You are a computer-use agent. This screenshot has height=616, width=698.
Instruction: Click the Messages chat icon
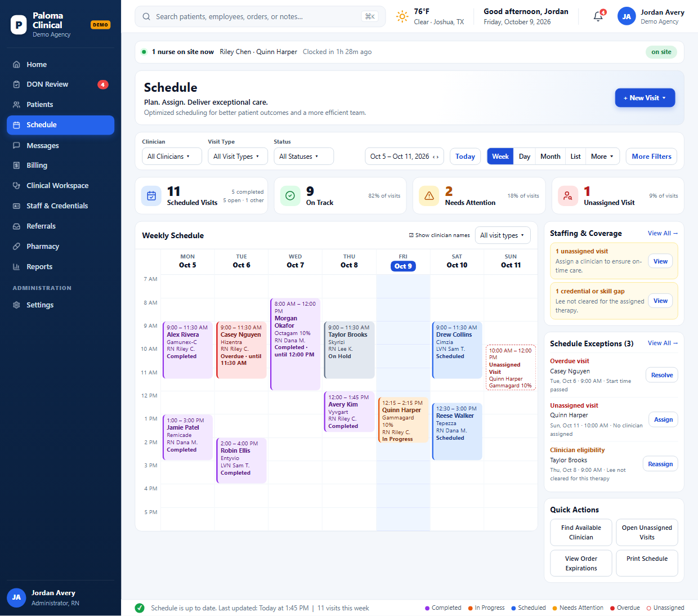coord(16,145)
